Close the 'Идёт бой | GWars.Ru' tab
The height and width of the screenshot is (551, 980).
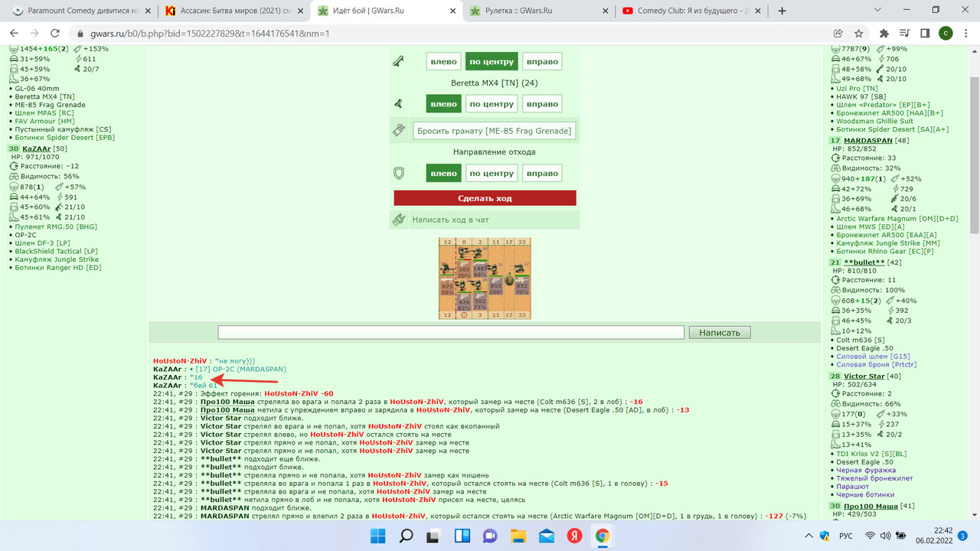tap(452, 11)
